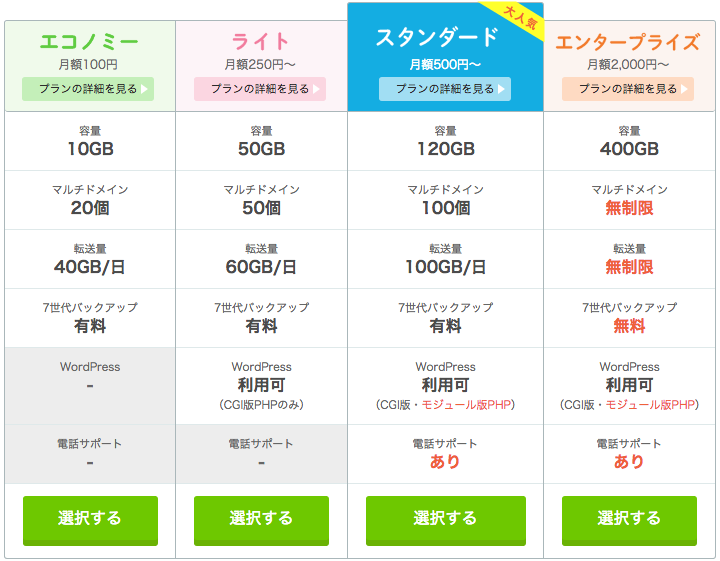Click arrow icon on Enterprise plan details button
The image size is (720, 561).
tap(684, 89)
